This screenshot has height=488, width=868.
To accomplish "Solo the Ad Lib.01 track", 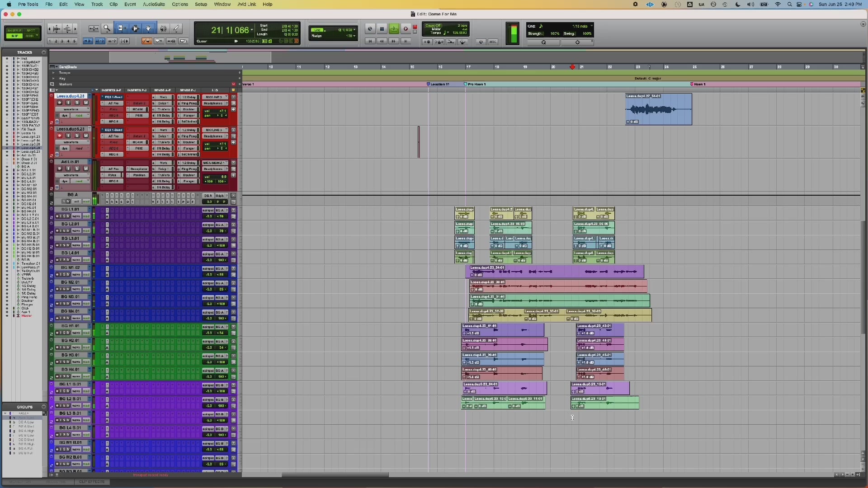I will click(77, 169).
